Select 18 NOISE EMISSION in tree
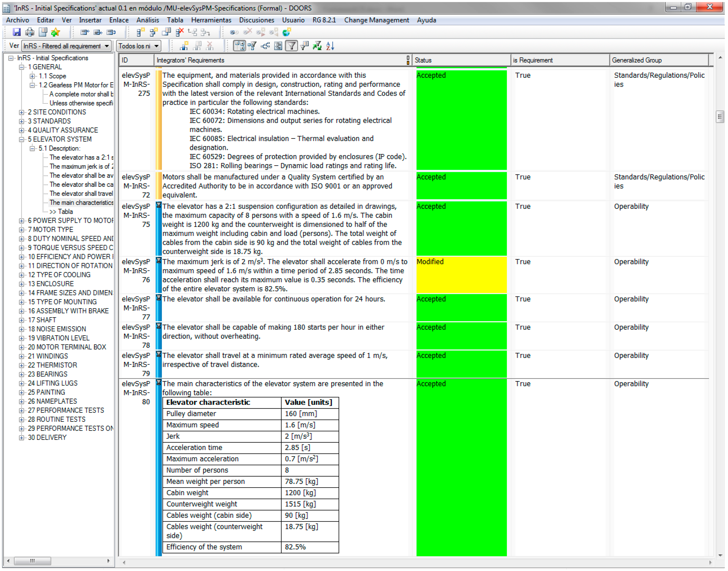The width and height of the screenshot is (728, 571). coord(57,329)
